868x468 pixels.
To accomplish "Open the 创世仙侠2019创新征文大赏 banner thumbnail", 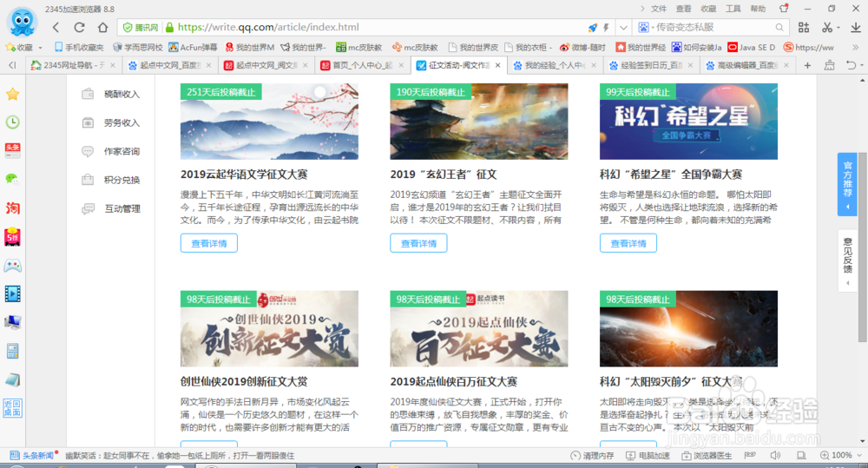I will (269, 328).
